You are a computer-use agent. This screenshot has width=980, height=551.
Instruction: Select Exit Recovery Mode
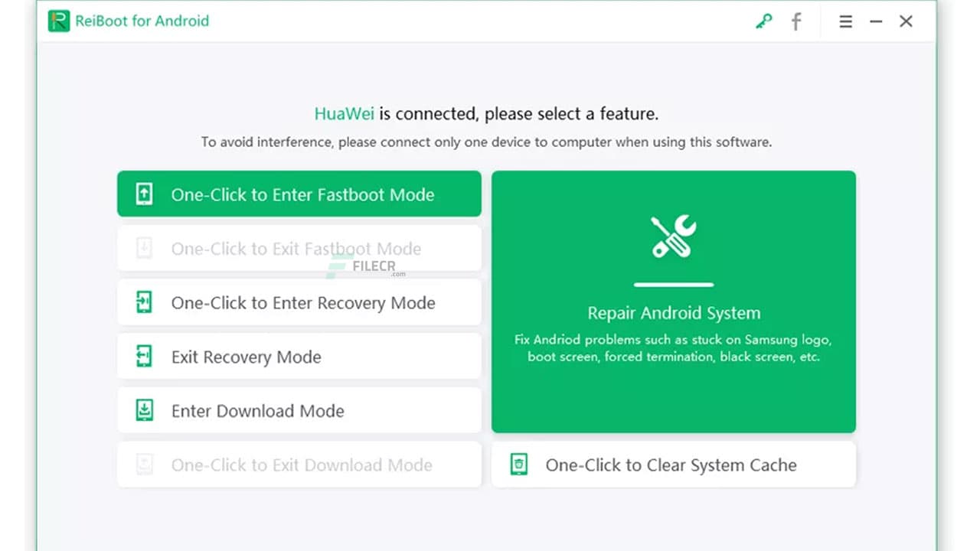click(x=299, y=356)
